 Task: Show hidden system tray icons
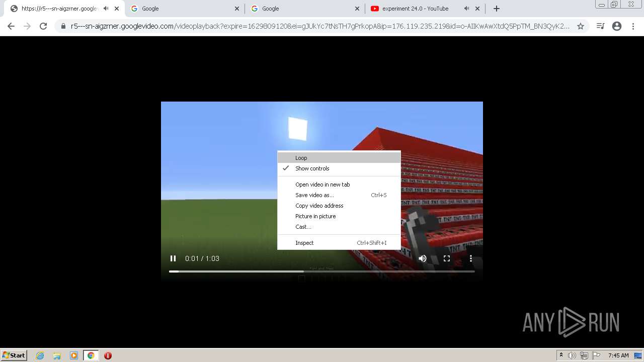561,355
